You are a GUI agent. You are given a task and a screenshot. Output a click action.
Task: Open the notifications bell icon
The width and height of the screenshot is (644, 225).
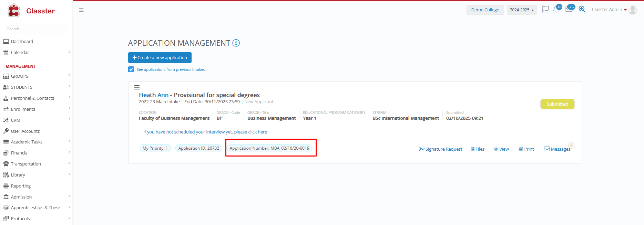(x=556, y=9)
